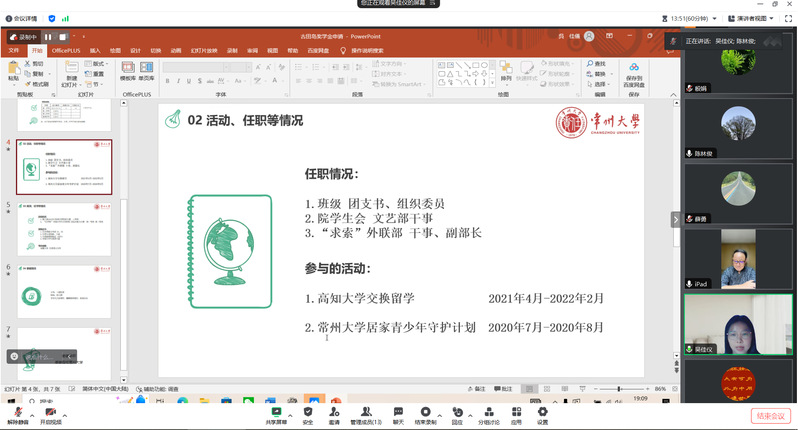Toggle 备注 notes pane in status bar
This screenshot has width=798, height=430.
pos(477,389)
